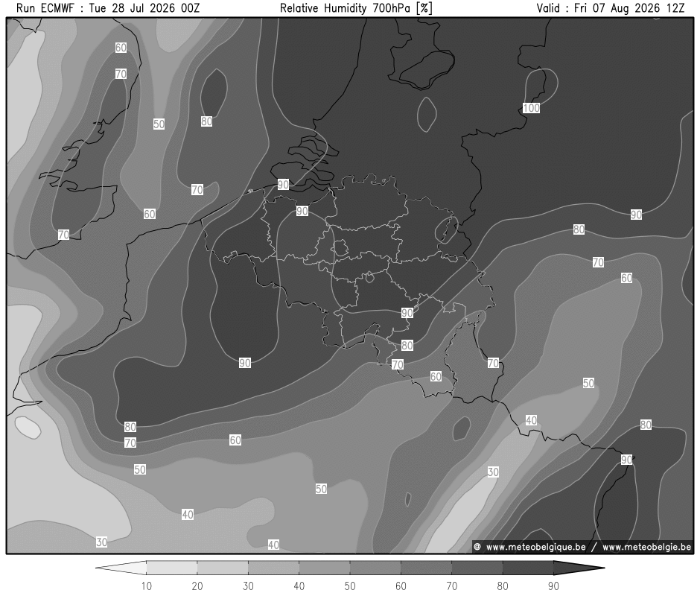Image resolution: width=700 pixels, height=596 pixels.
Task: Select the 40–50 legend color segment
Action: (x=325, y=568)
